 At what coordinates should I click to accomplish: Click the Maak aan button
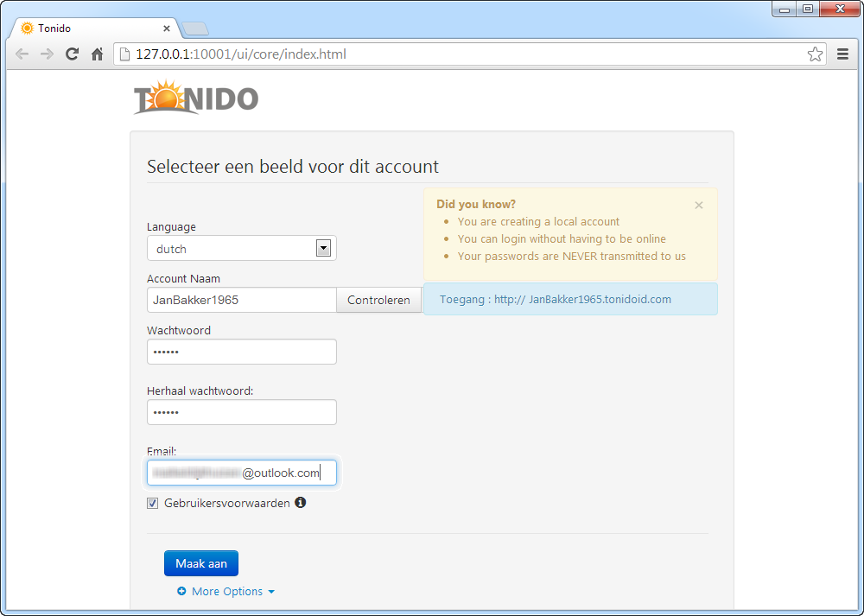201,563
